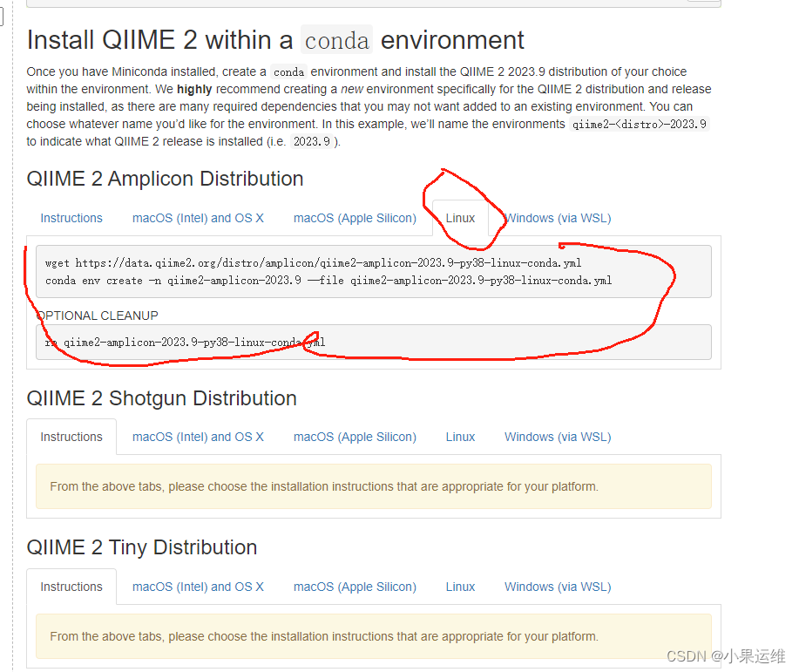Select Amplicon Linux tab

click(460, 218)
